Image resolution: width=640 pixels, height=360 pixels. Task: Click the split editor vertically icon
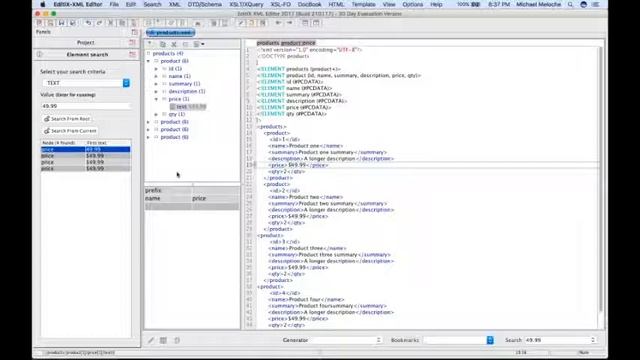(316, 23)
